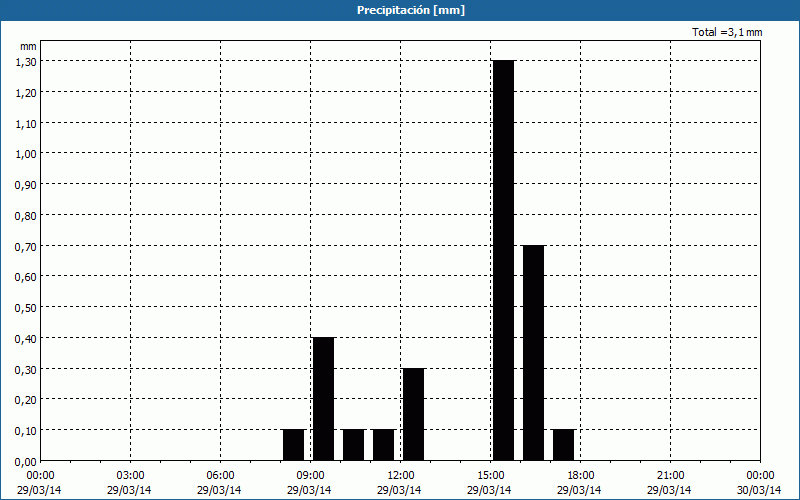Click the 0,50 y-axis label
This screenshot has width=800, height=500.
click(26, 308)
